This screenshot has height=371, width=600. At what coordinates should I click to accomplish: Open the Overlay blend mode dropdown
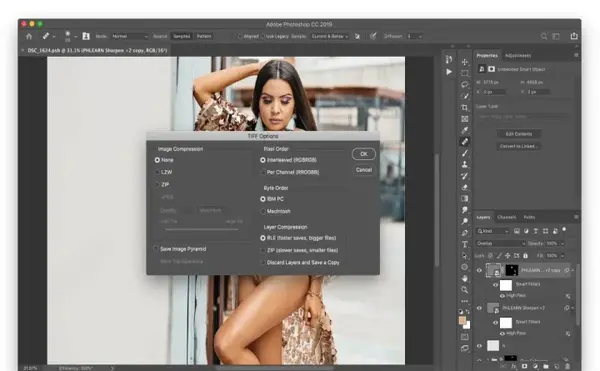(x=501, y=244)
